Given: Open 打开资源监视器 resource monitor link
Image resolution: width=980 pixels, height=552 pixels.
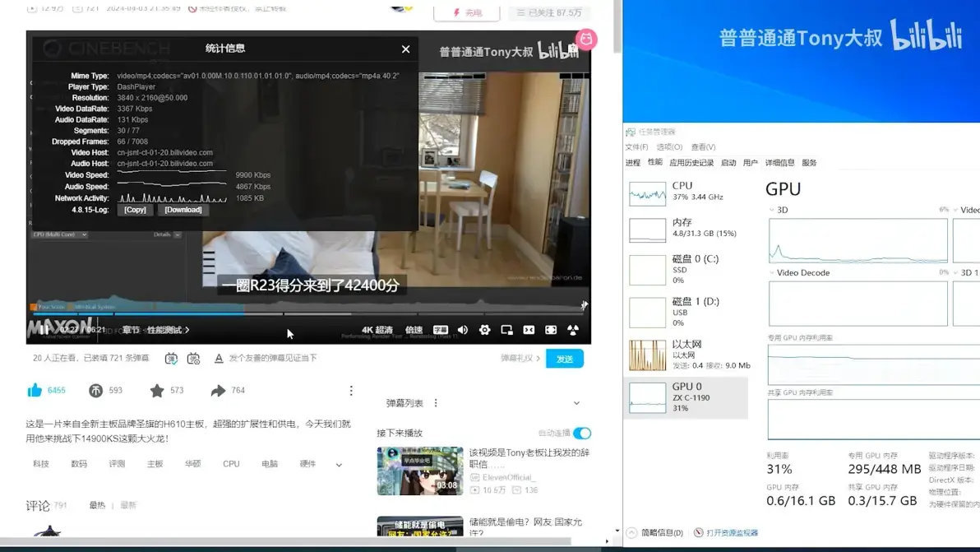Looking at the screenshot, I should pos(726,532).
